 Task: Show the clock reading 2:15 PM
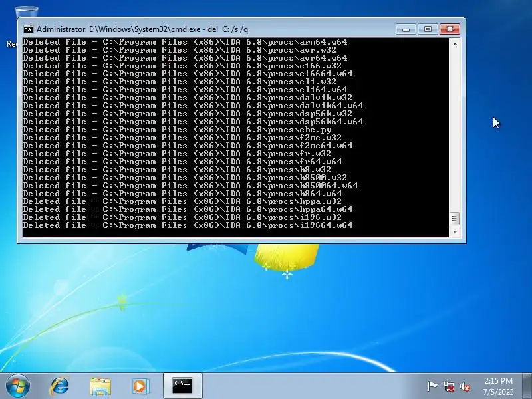[x=498, y=380]
